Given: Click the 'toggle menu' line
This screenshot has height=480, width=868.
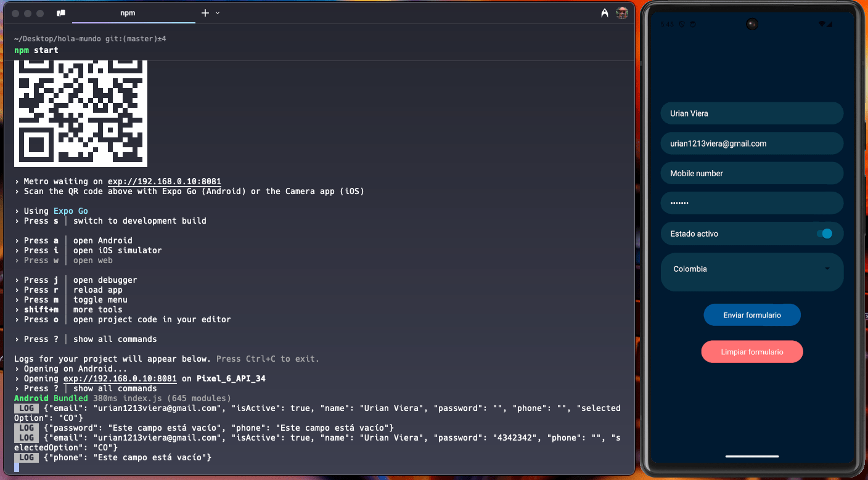Looking at the screenshot, I should pos(71,300).
